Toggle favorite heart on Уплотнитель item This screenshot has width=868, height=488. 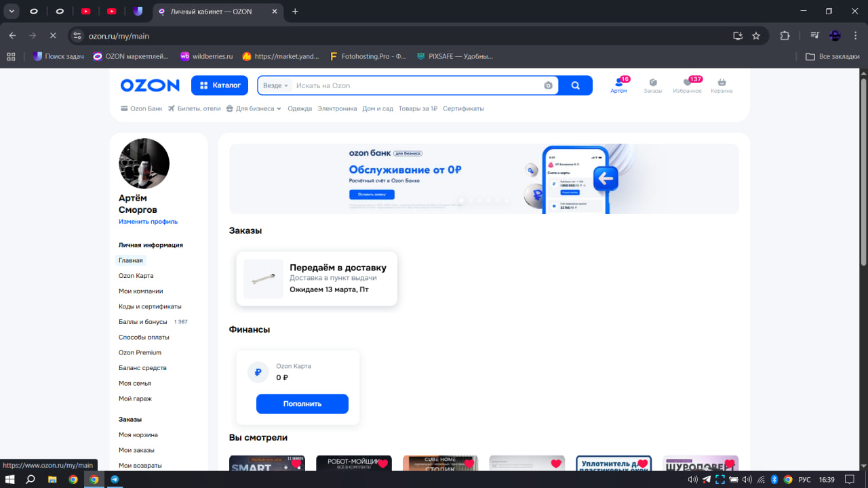[x=642, y=464]
